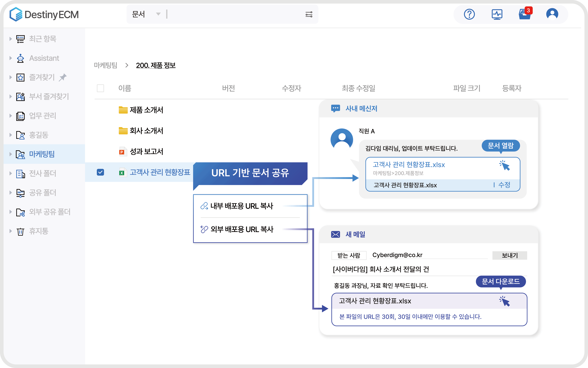Click the 마케팅팀 breadcrumb link

point(106,65)
